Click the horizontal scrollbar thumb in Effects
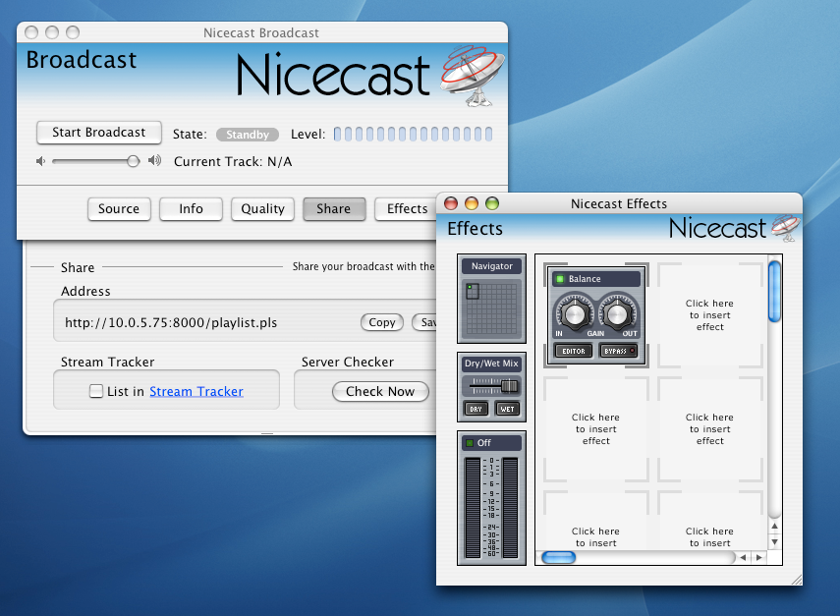The height and width of the screenshot is (616, 840). click(x=559, y=558)
